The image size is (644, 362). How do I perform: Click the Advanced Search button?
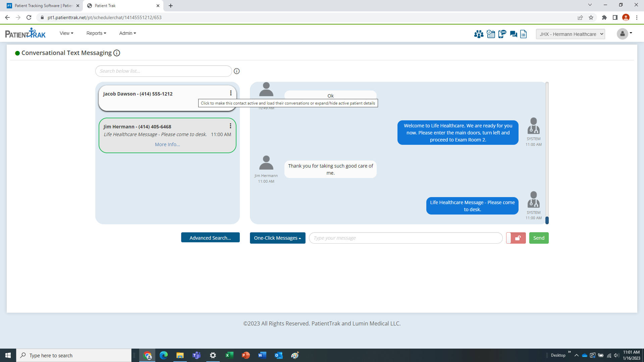click(210, 237)
